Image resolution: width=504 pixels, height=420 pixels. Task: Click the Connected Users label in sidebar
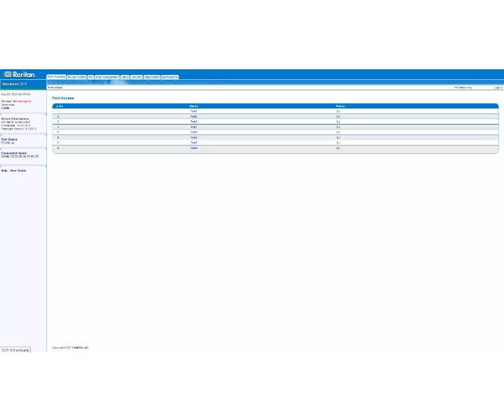[x=14, y=153]
